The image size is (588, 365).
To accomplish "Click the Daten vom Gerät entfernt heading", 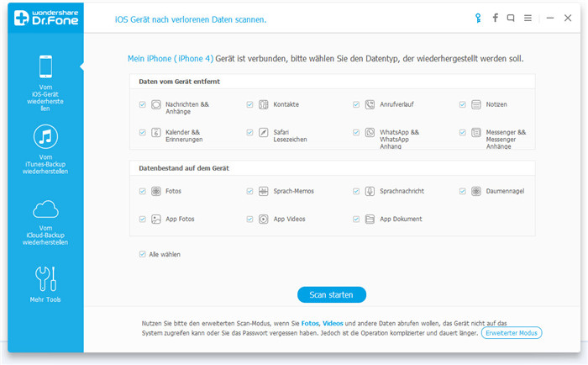I will 179,82.
